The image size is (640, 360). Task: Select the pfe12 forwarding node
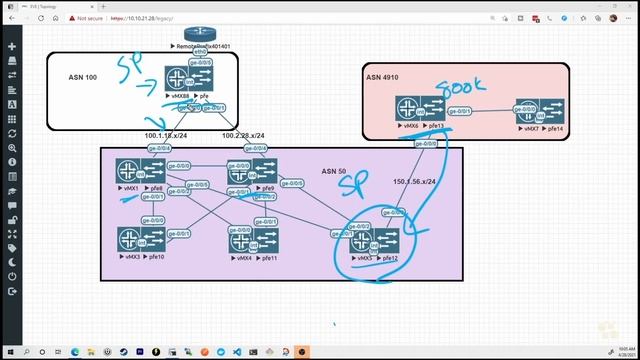pyautogui.click(x=387, y=241)
